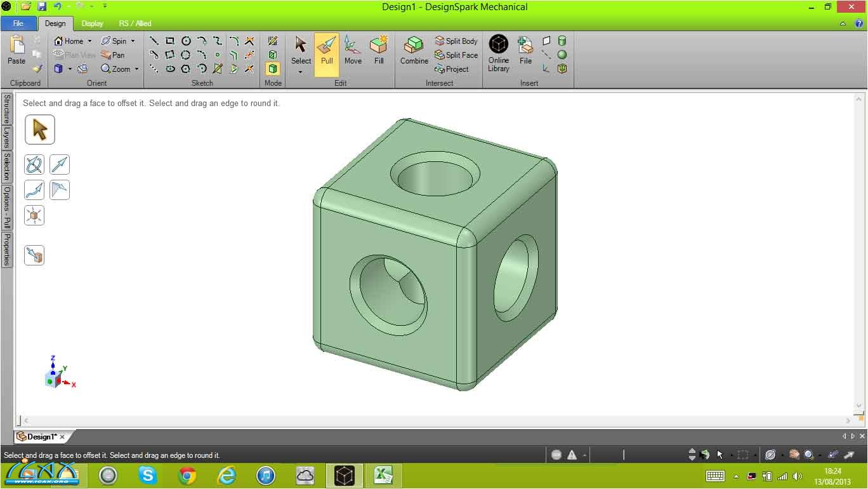The image size is (868, 489).
Task: Choose the Combine tool
Action: pos(414,51)
